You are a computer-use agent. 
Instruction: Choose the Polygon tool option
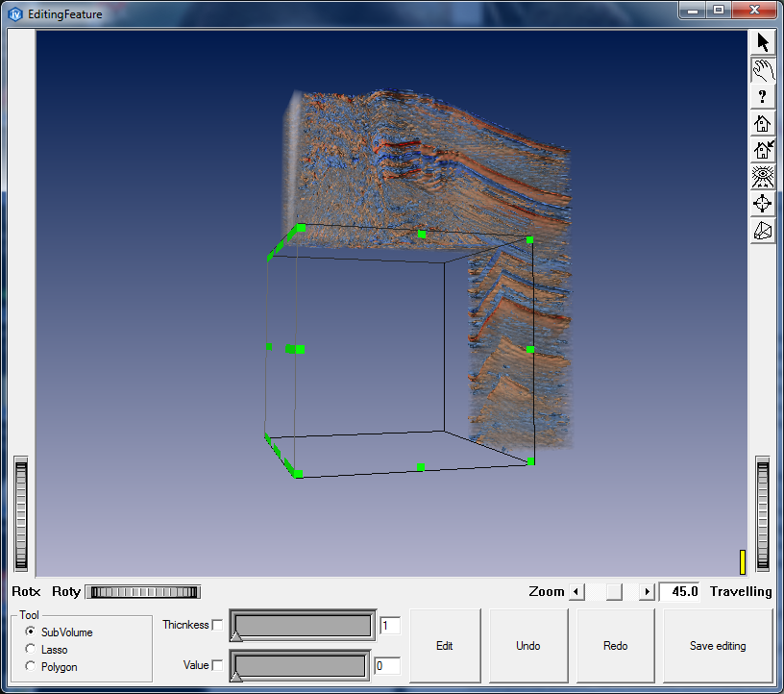[31, 667]
